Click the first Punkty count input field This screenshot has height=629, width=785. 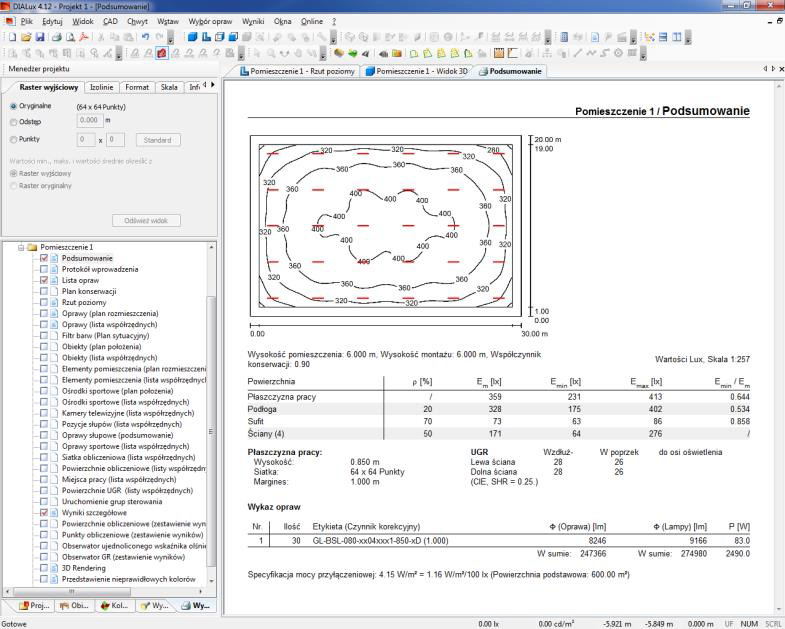(x=86, y=140)
